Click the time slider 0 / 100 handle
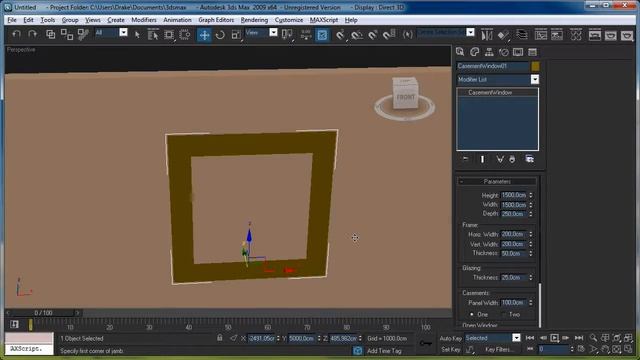This screenshot has width=640, height=360. tap(43, 313)
